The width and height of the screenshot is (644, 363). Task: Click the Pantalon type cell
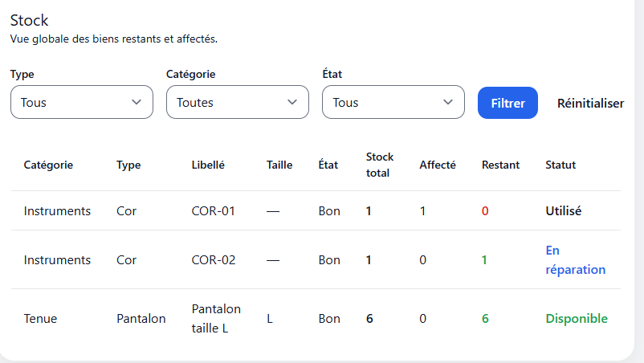141,319
